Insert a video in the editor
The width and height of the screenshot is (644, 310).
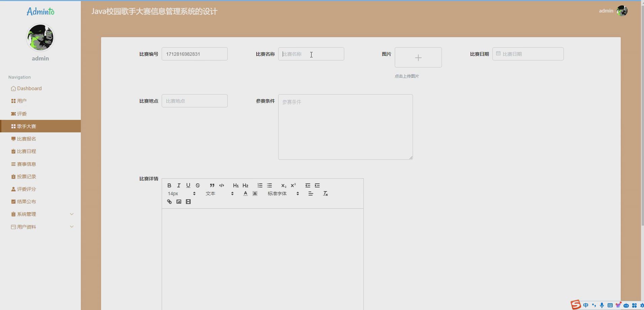click(188, 201)
